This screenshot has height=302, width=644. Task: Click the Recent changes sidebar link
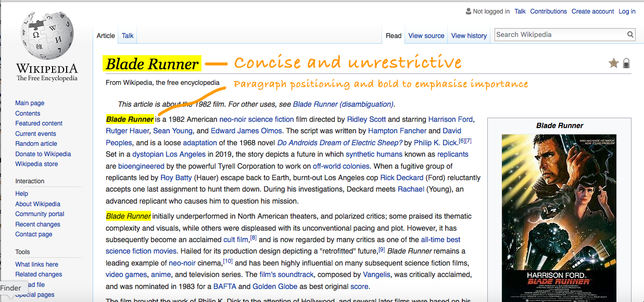[37, 224]
